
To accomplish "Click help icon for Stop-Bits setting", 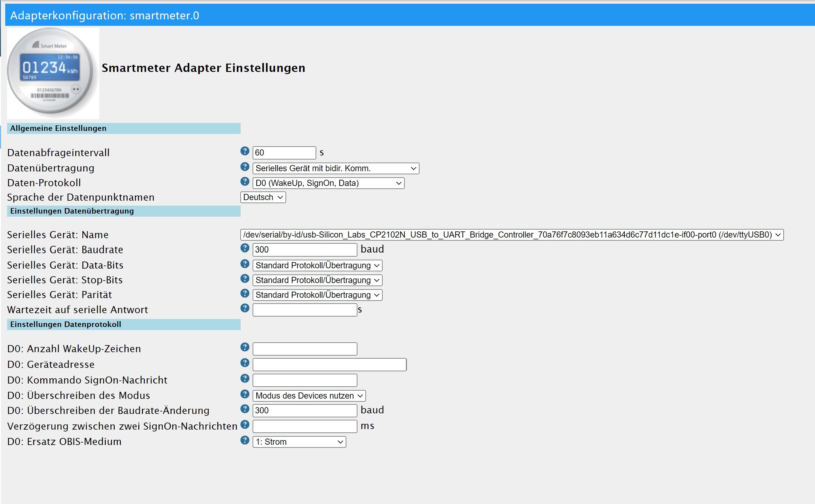I will [x=245, y=278].
